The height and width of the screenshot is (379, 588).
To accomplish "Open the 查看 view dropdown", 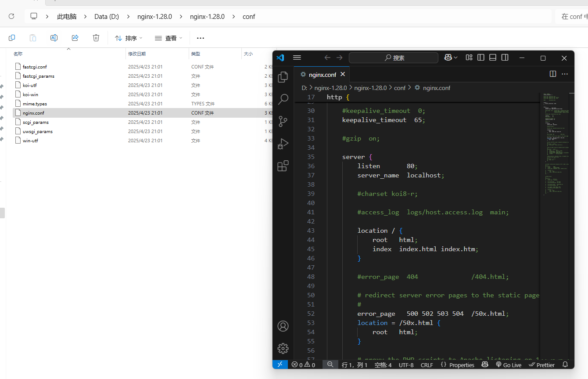I will click(x=169, y=38).
